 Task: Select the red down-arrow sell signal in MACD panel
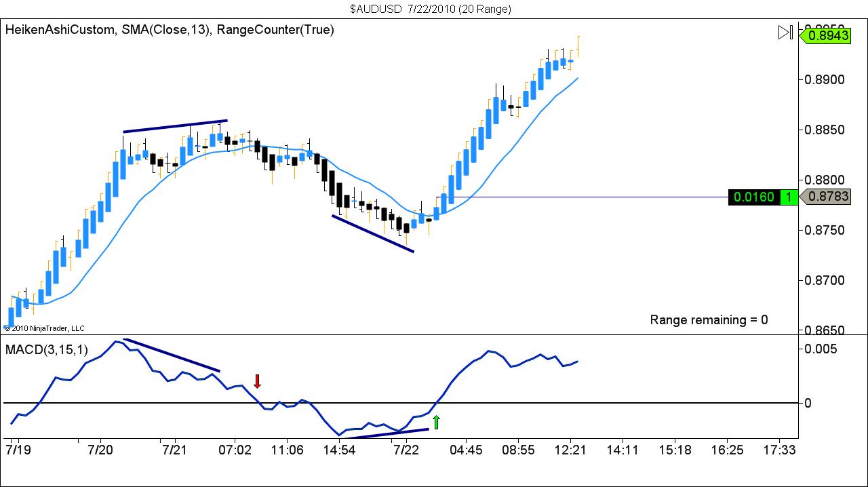(258, 382)
